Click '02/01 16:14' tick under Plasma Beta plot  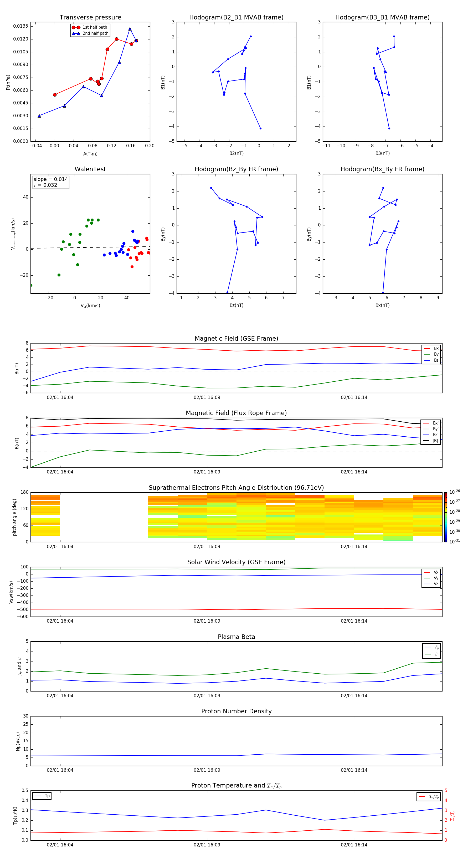(x=354, y=696)
